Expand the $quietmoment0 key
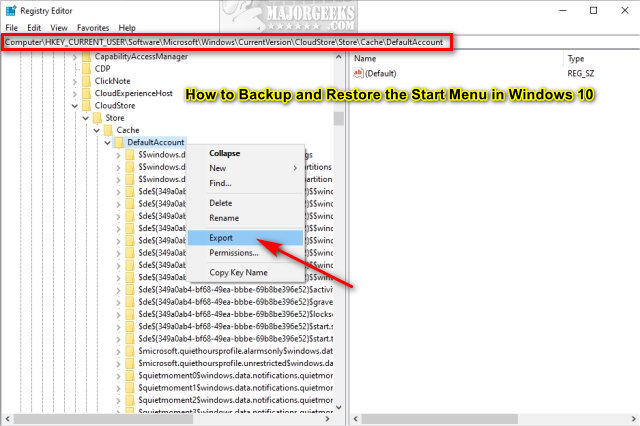640x426 pixels. pos(118,376)
